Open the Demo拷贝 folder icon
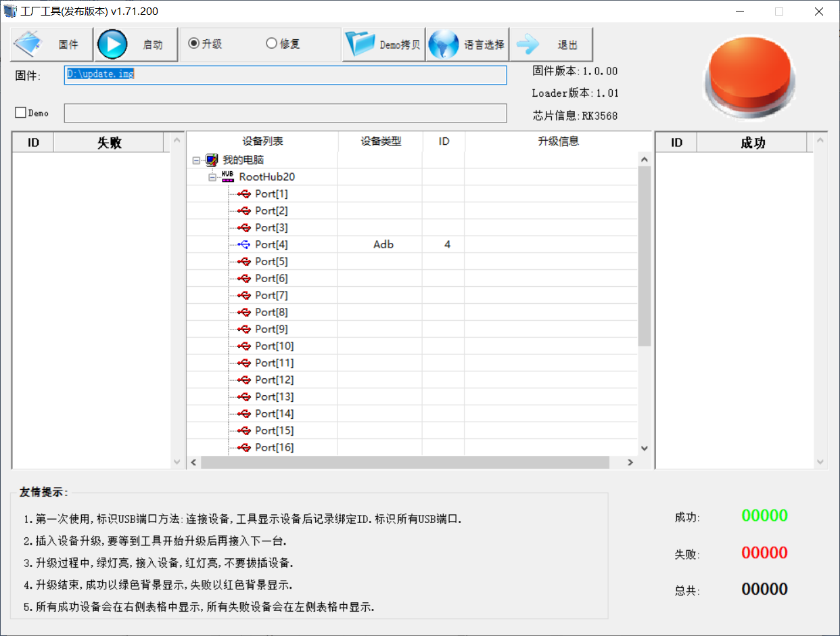Screen dimensions: 840x636 click(x=360, y=45)
